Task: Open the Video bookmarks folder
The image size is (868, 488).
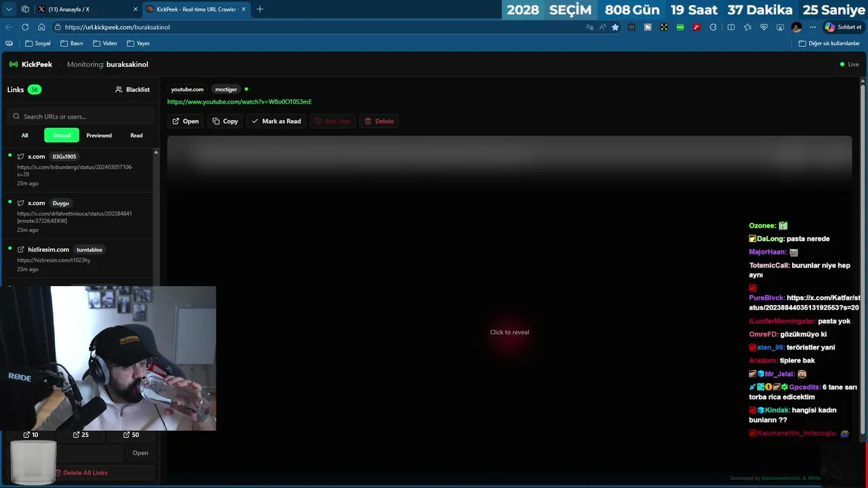Action: click(105, 43)
